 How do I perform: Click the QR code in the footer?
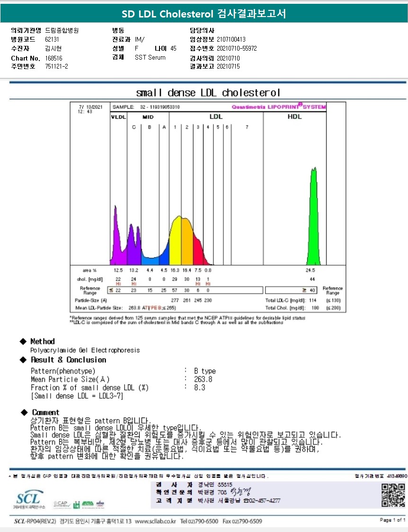pyautogui.click(x=393, y=495)
